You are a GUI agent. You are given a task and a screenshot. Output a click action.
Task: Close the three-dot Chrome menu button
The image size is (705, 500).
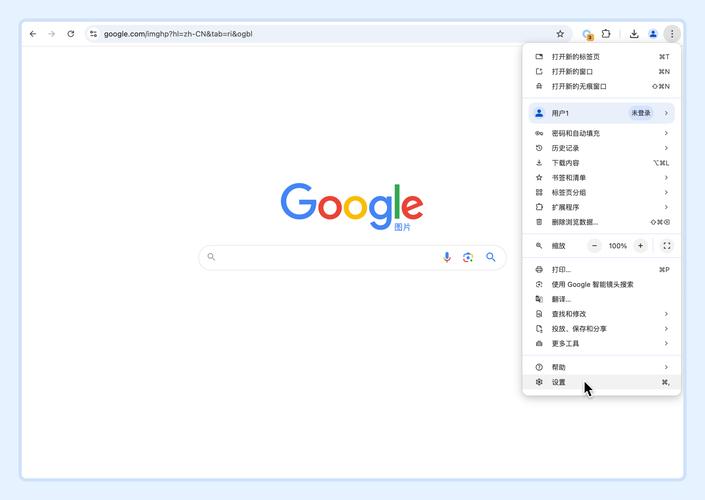tap(672, 34)
